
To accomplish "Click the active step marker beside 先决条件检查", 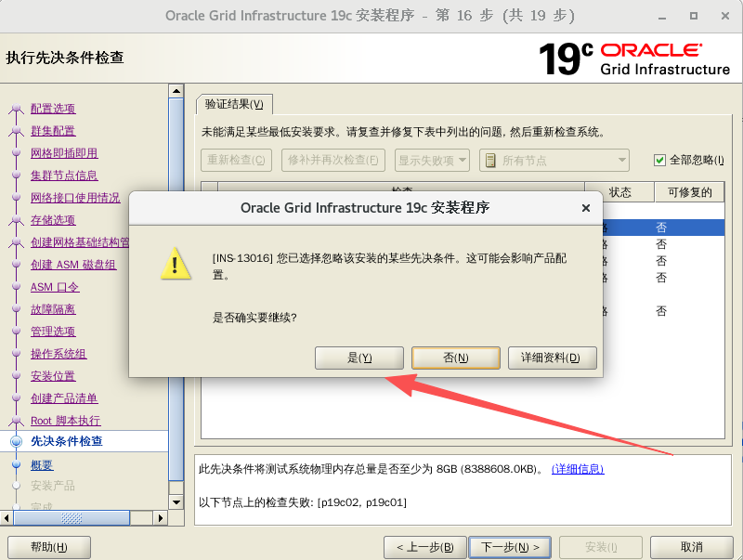I will (16, 441).
